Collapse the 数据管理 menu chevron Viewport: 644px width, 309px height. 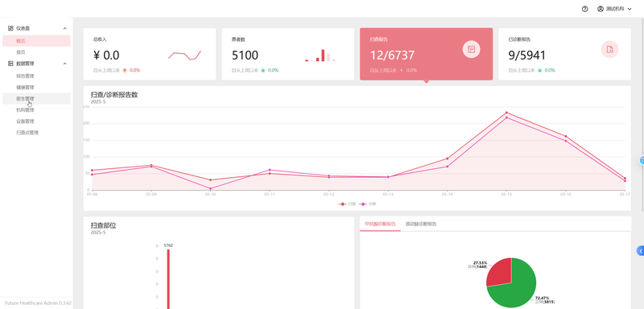[65, 64]
